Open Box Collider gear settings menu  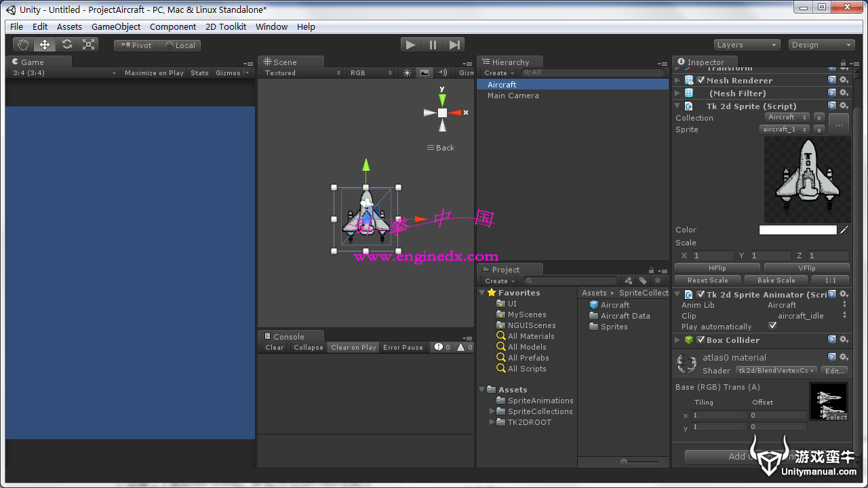tap(844, 340)
